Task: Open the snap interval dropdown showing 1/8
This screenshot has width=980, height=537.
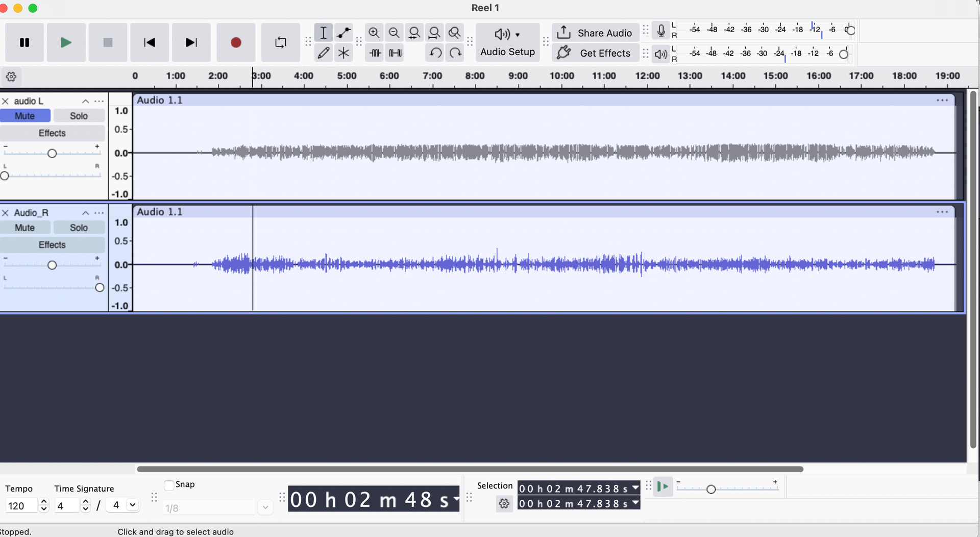Action: click(x=265, y=507)
